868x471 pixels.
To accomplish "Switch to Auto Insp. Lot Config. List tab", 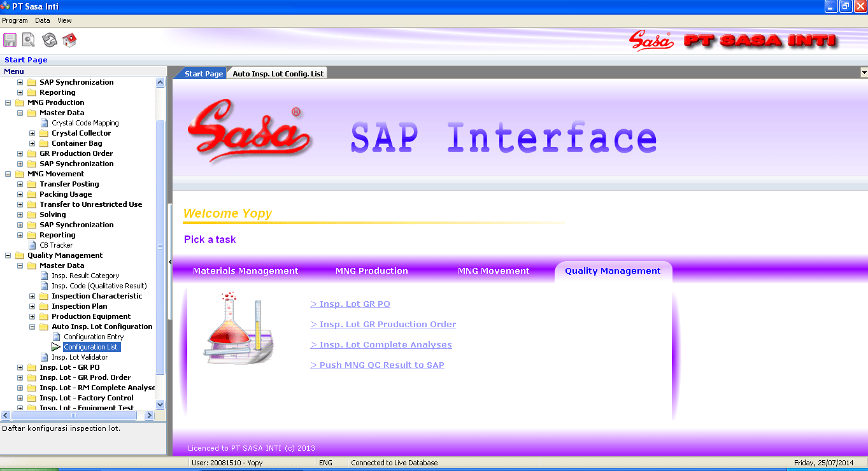I will [x=278, y=74].
